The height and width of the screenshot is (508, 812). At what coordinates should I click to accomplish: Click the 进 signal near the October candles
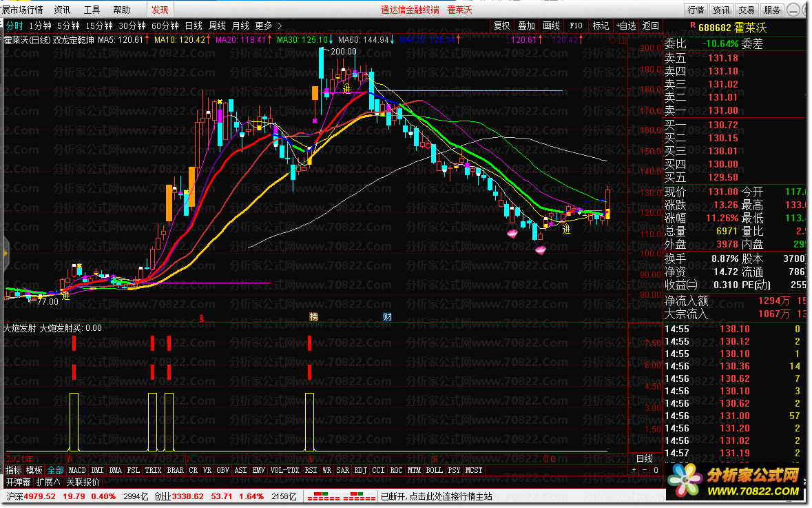tap(567, 230)
